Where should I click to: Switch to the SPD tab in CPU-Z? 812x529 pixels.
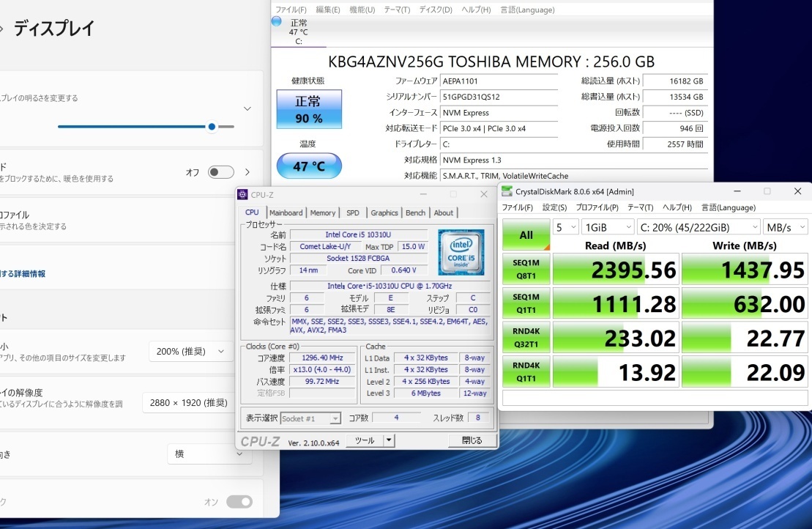(353, 212)
